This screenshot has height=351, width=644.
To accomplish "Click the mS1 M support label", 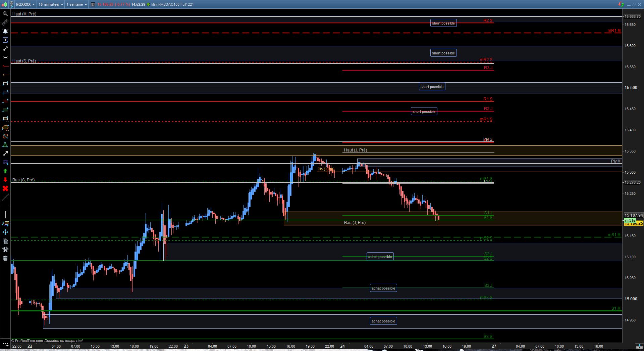I will pyautogui.click(x=614, y=235).
